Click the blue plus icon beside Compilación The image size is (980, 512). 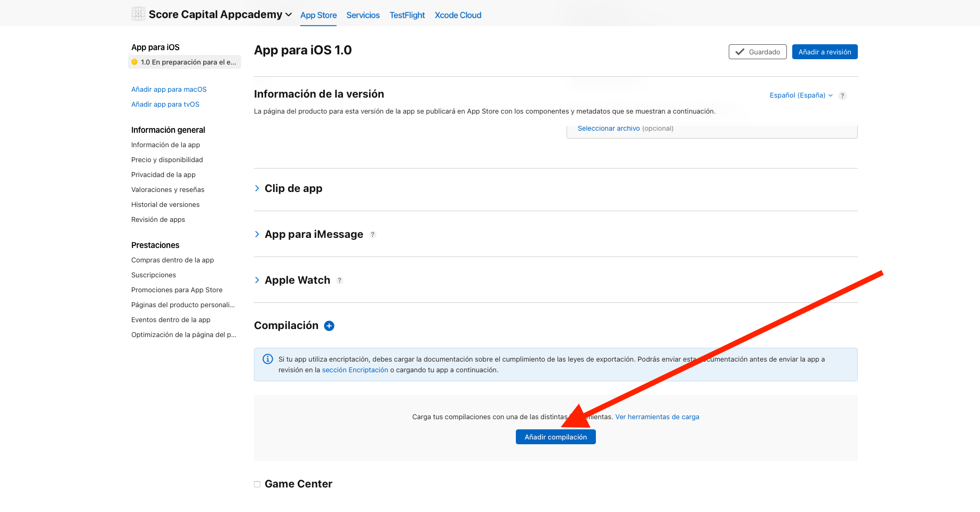[x=329, y=326]
